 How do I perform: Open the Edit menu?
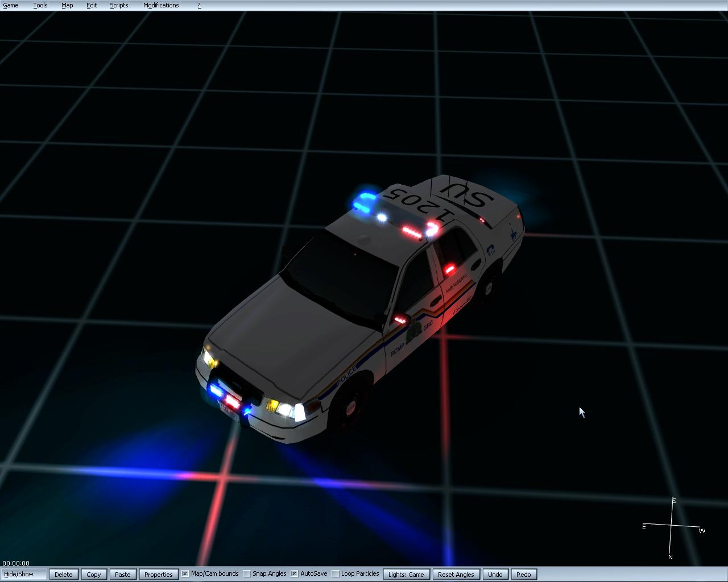pos(92,5)
